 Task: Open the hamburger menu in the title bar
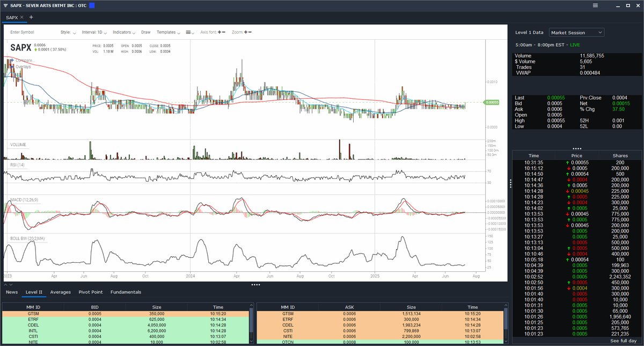tap(595, 5)
